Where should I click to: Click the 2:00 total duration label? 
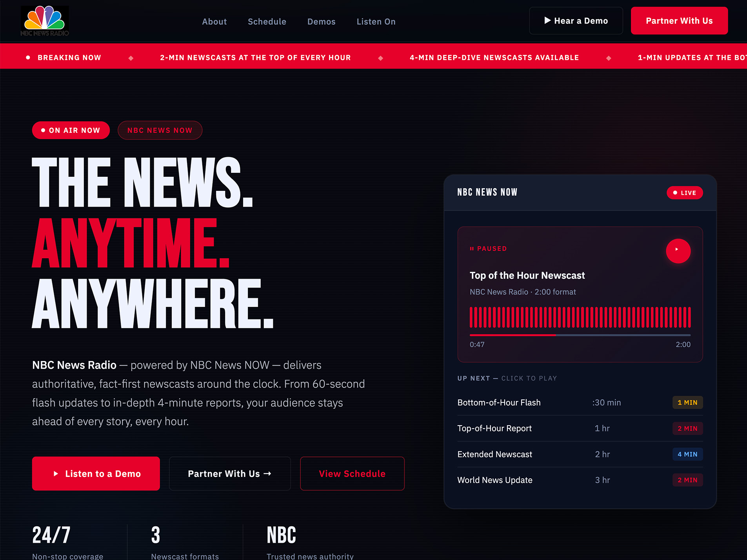(x=683, y=344)
